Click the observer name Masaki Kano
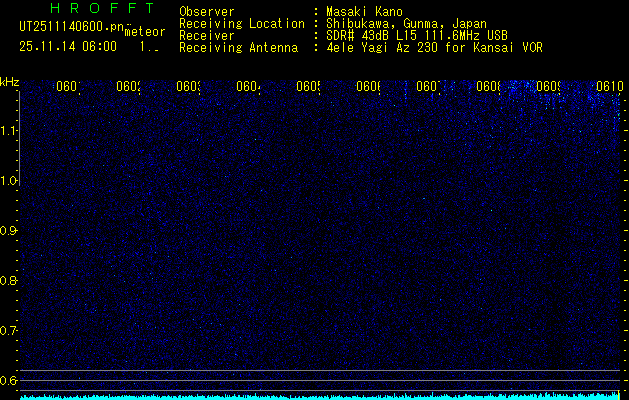 click(364, 12)
